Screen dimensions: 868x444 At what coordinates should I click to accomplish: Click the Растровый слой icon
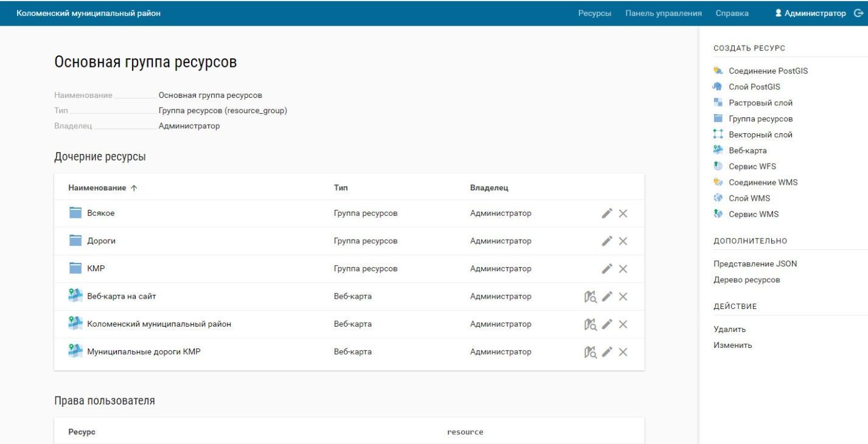click(x=717, y=103)
